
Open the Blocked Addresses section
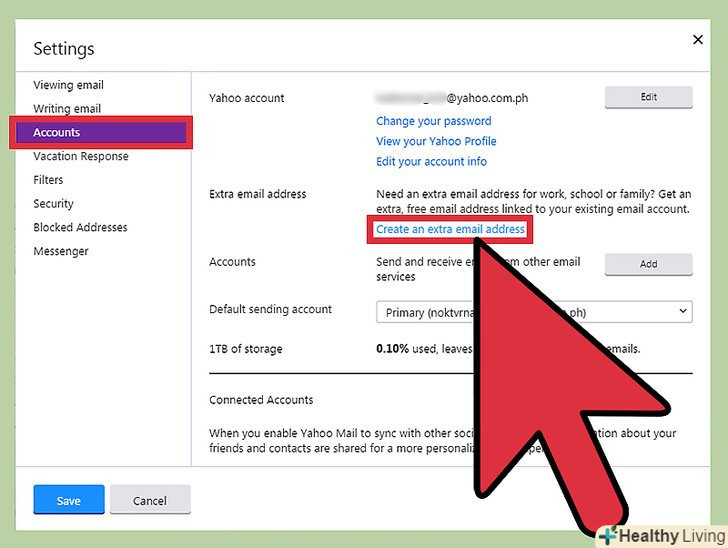click(80, 227)
